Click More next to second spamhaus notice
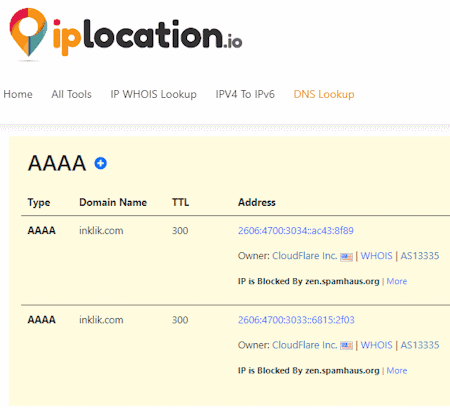This screenshot has height=408, width=450. point(397,371)
